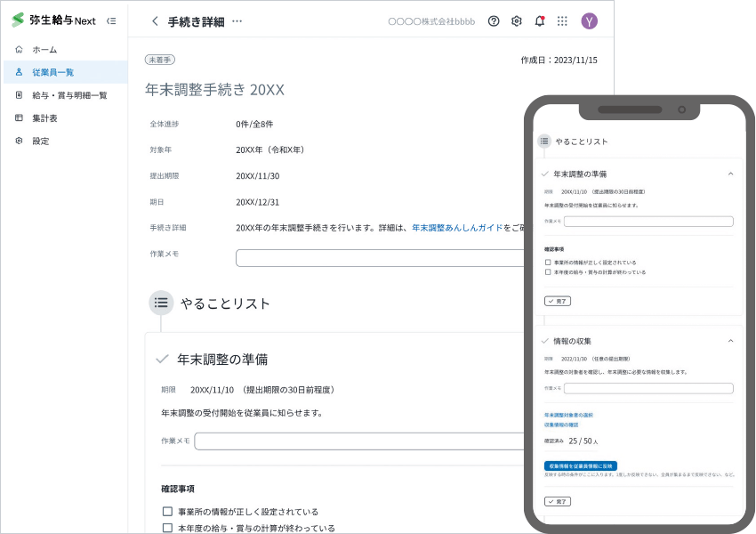Click the back arrow beside 手続き詳細
The height and width of the screenshot is (534, 756).
click(155, 21)
